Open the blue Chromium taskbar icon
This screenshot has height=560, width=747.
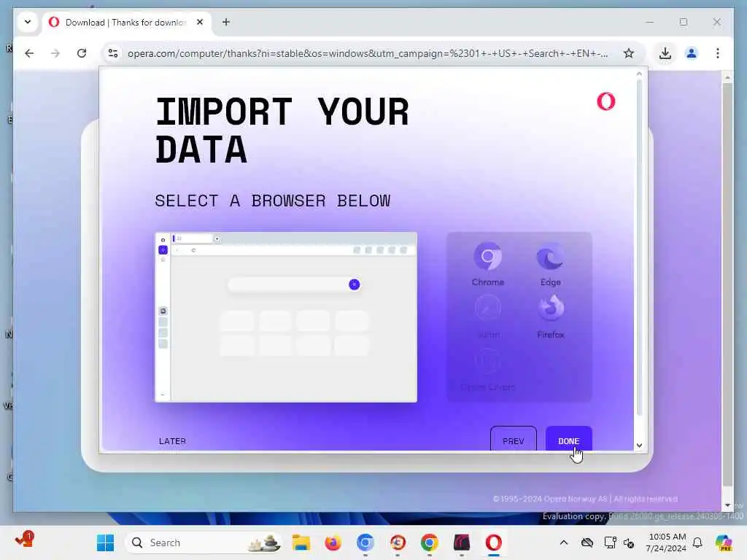coord(365,542)
